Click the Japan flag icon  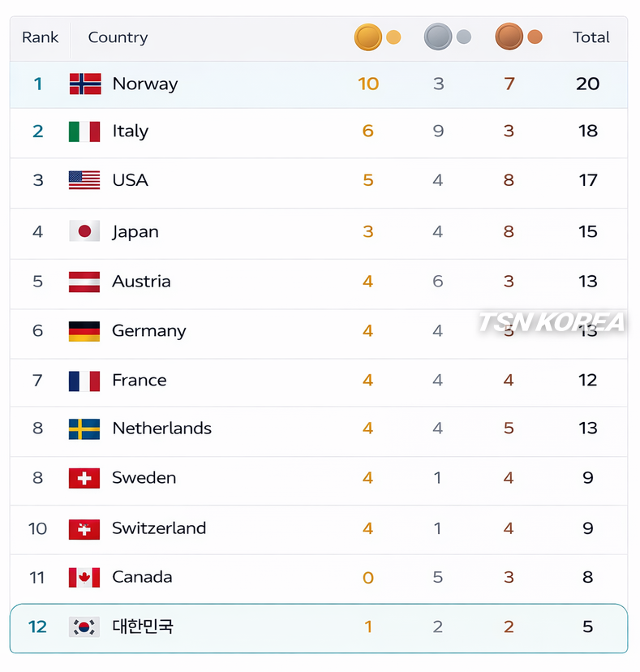(84, 231)
